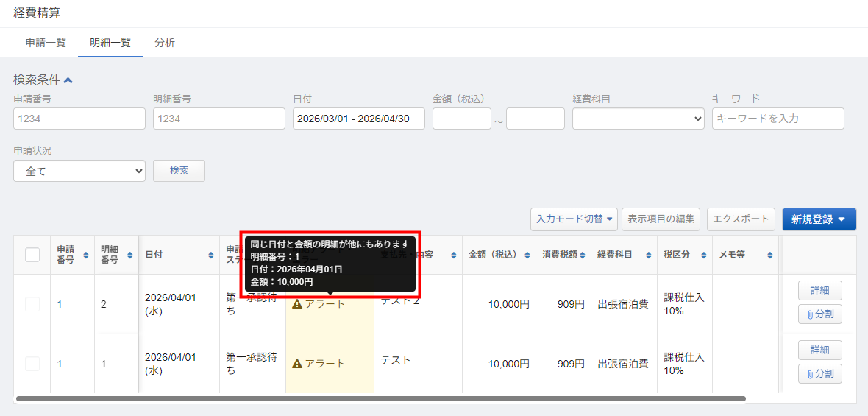Click the キーワード input field
Screen dimensions: 868x416
(778, 119)
